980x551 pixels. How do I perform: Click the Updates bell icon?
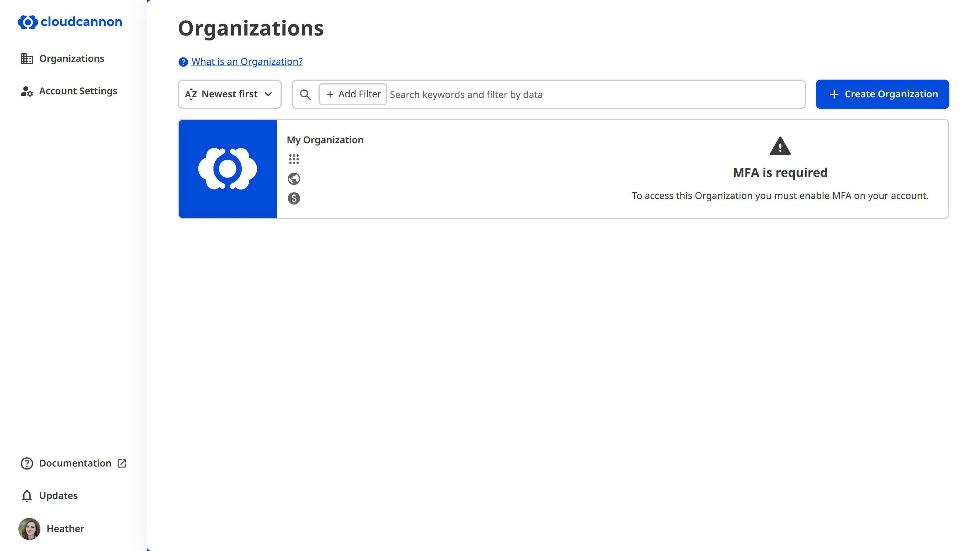[27, 496]
